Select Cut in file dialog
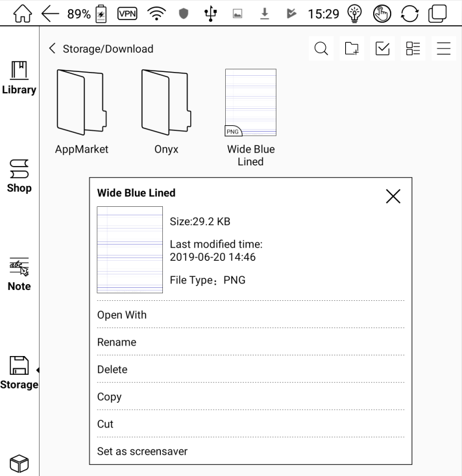Image resolution: width=462 pixels, height=476 pixels. click(250, 424)
